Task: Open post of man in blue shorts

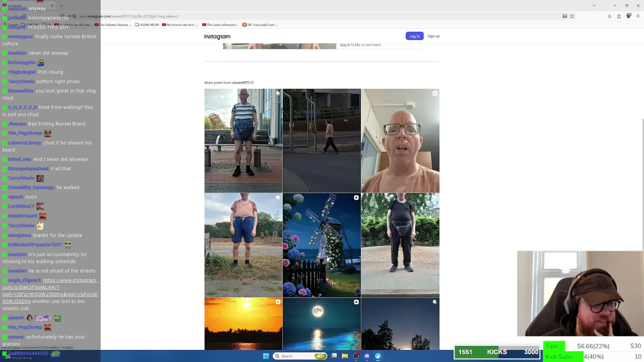Action: 243,245
